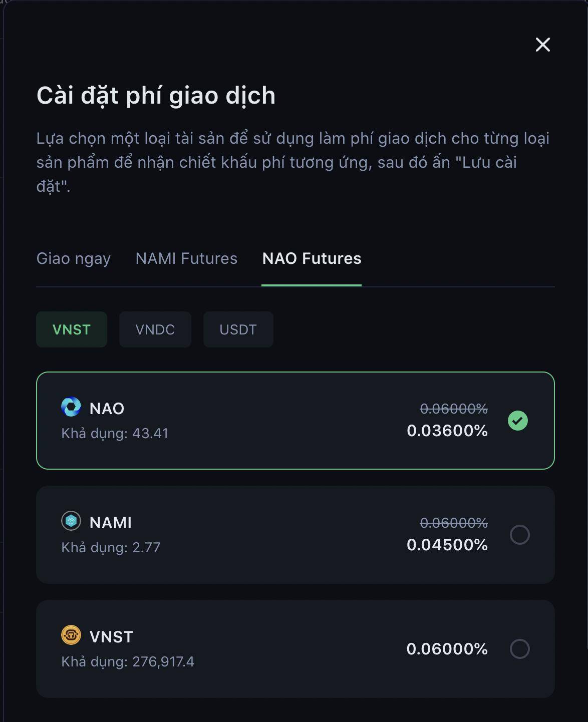
Task: Choose the VNST currency chip
Action: (72, 329)
